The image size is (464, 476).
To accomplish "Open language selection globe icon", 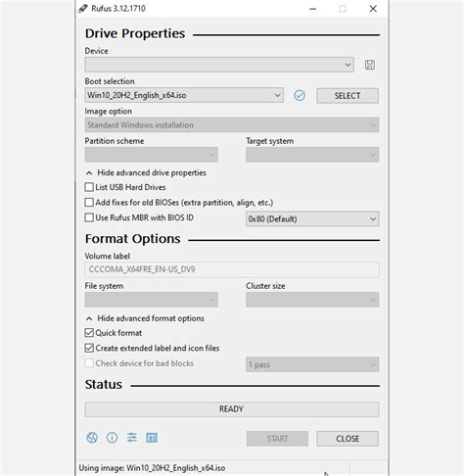I will pyautogui.click(x=92, y=438).
